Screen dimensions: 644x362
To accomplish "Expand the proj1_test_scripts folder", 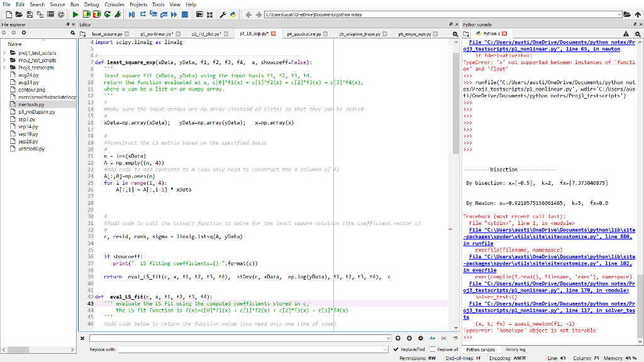I will 5,53.
